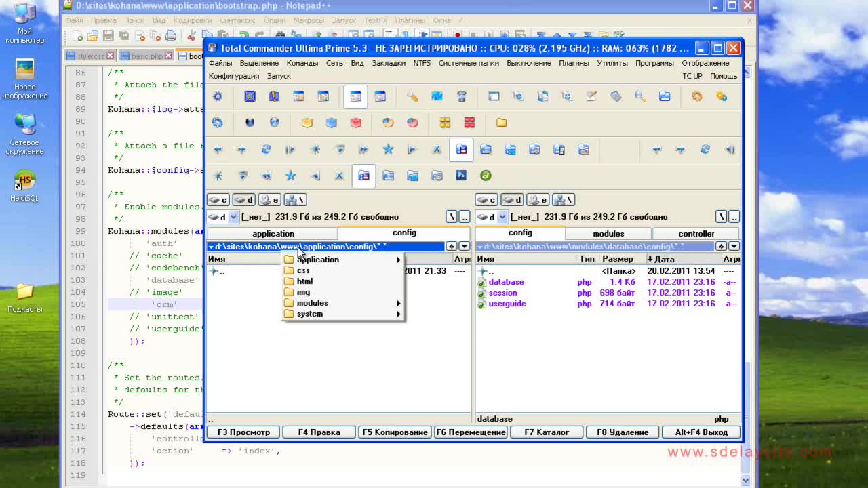The height and width of the screenshot is (488, 868).
Task: Click the round green Dreamweaver icon
Action: [486, 176]
